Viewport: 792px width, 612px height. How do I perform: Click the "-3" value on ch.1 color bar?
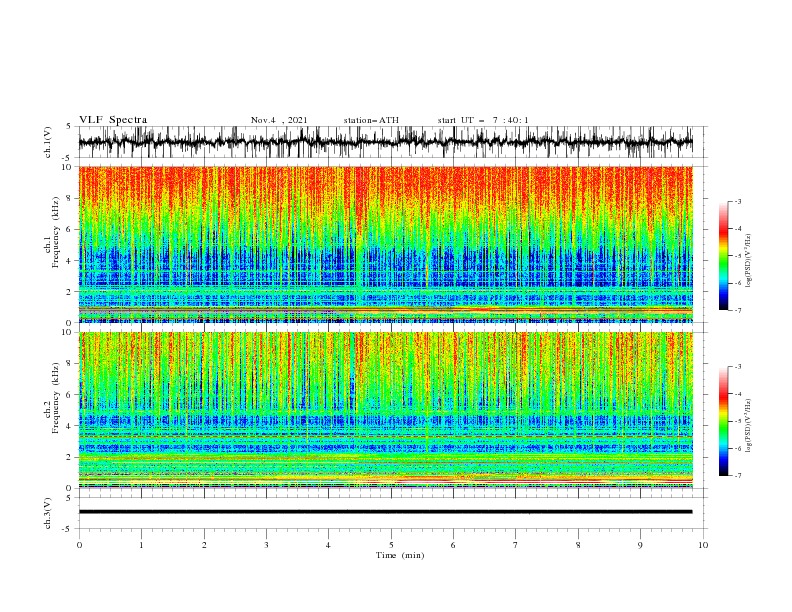point(738,201)
